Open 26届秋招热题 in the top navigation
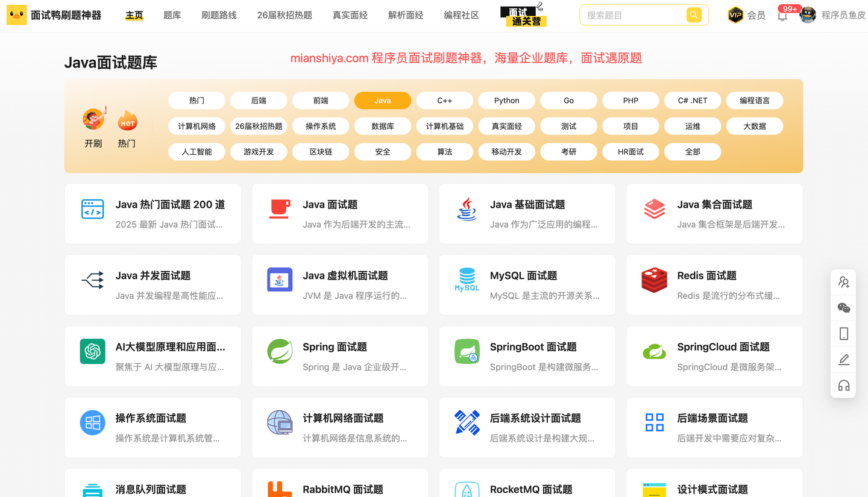Viewport: 868px width, 497px height. 285,15
